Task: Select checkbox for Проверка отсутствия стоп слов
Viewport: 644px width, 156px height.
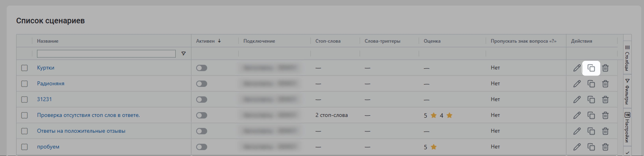Action: (24, 115)
